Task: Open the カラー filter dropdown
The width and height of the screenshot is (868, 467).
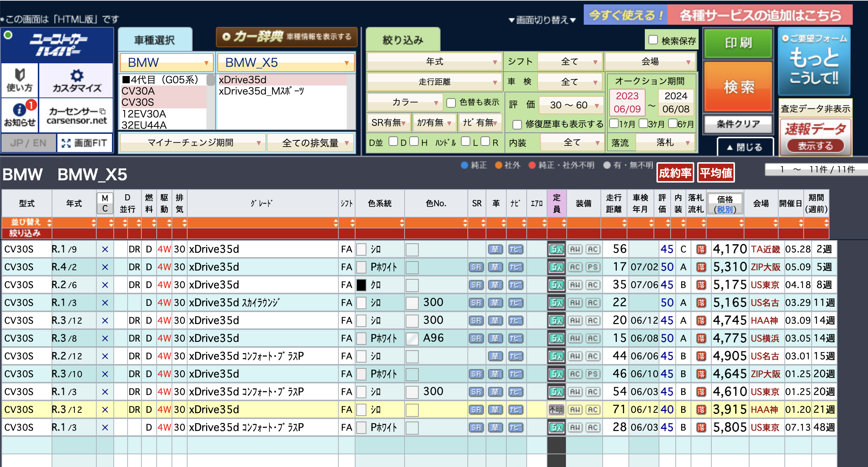Action: point(405,103)
